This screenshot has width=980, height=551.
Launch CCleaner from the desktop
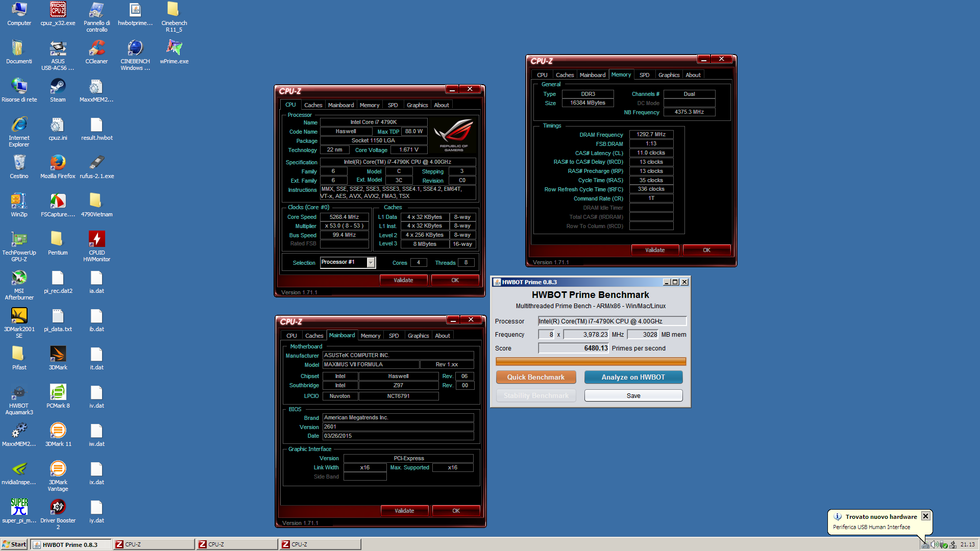tap(96, 52)
